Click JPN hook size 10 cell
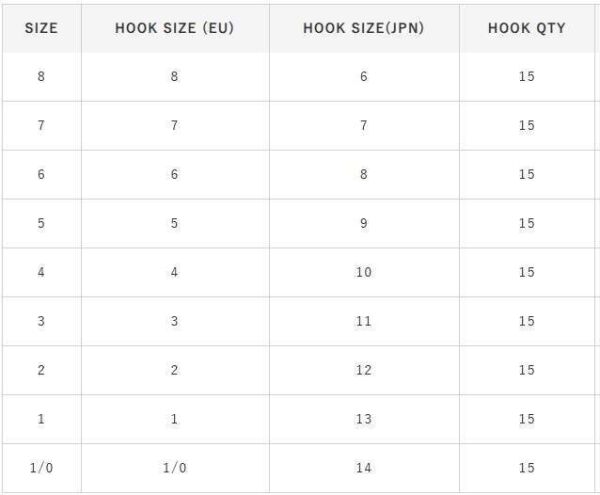 (x=364, y=272)
